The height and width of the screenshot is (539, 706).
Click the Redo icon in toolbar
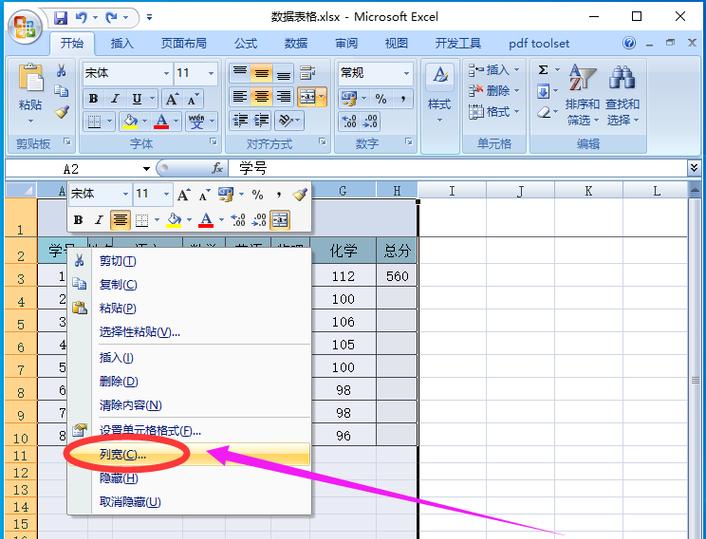(x=111, y=18)
